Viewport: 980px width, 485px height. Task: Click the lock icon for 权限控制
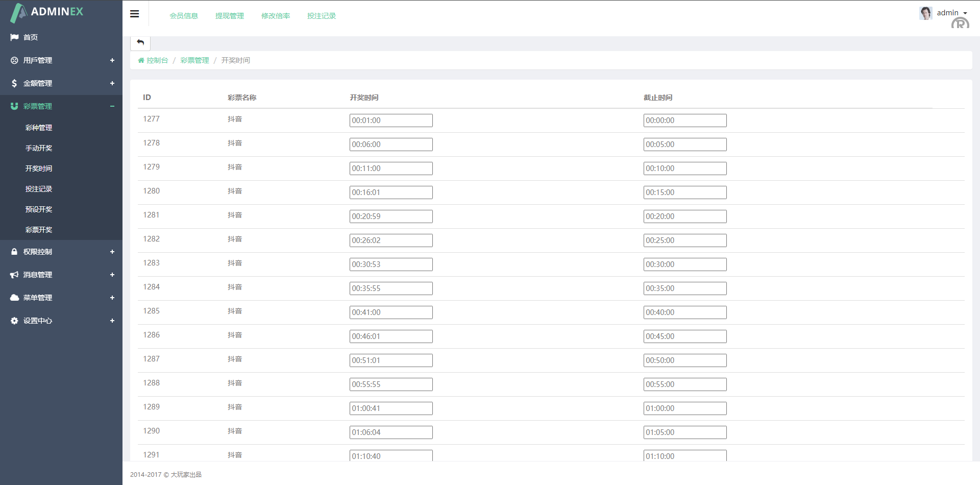pos(14,252)
